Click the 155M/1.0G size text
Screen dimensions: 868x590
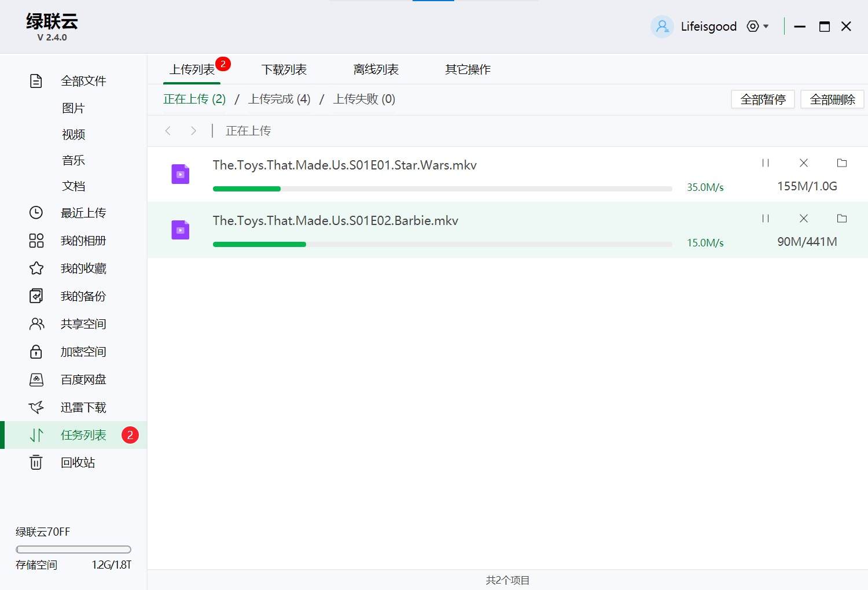click(807, 186)
